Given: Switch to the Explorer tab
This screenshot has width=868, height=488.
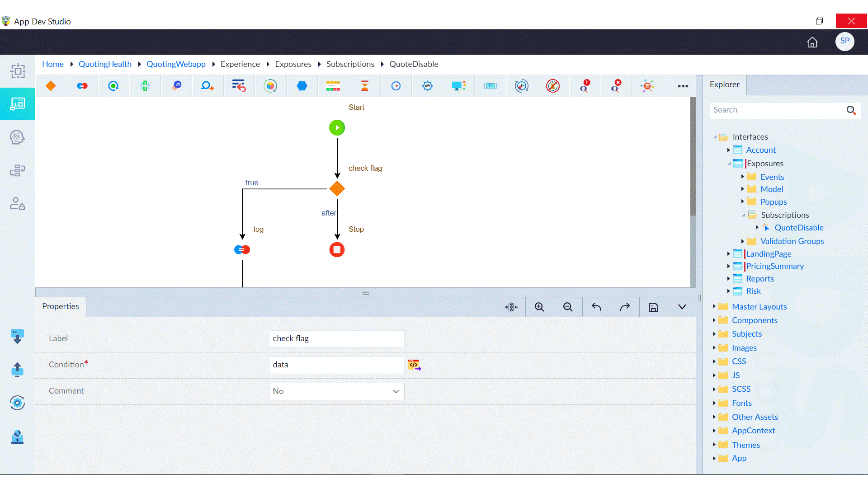Looking at the screenshot, I should point(725,85).
